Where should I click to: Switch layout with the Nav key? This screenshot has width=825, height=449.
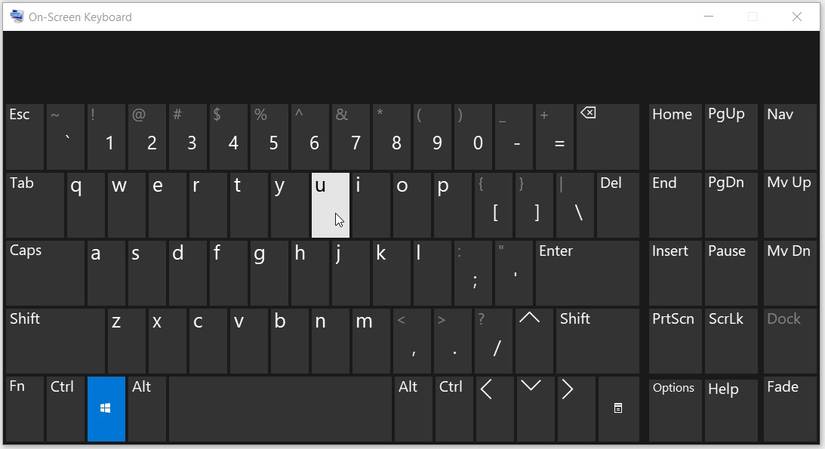click(x=790, y=137)
